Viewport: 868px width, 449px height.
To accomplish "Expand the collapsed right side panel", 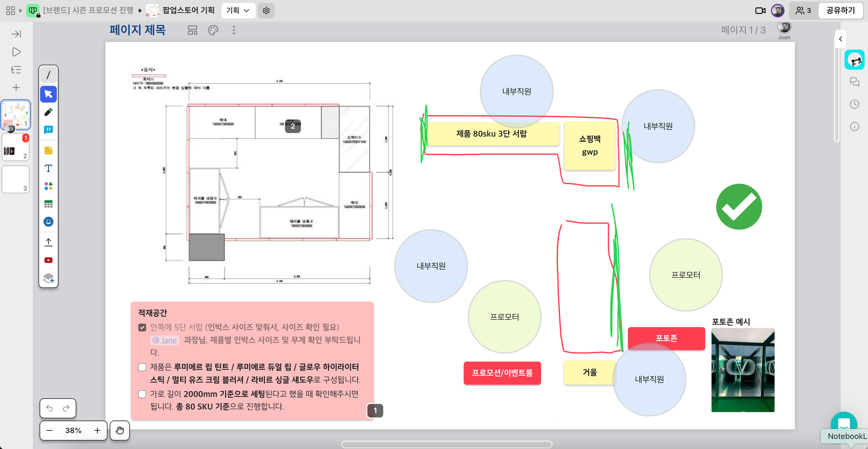I will point(840,39).
